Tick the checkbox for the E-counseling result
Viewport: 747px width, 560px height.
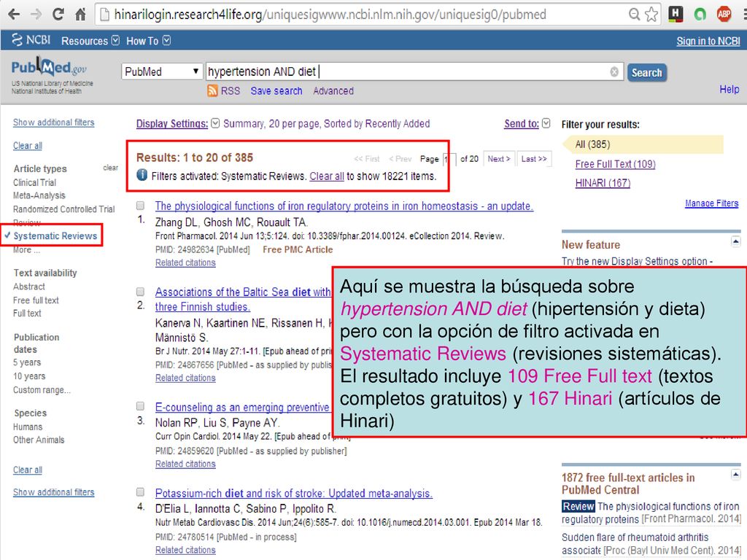coord(140,405)
